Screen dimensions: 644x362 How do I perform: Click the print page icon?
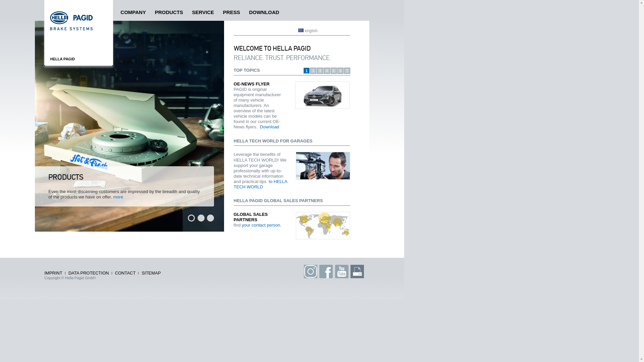click(x=357, y=271)
